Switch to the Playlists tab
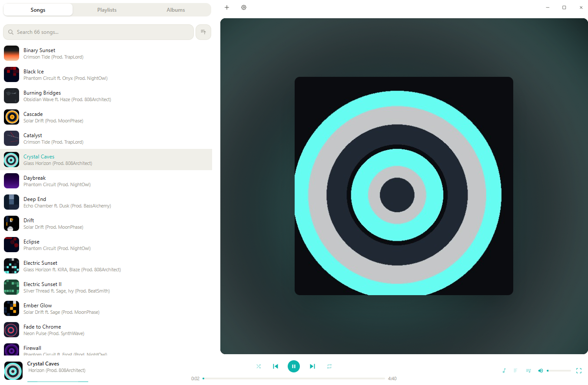Image resolution: width=588 pixels, height=385 pixels. [x=106, y=10]
